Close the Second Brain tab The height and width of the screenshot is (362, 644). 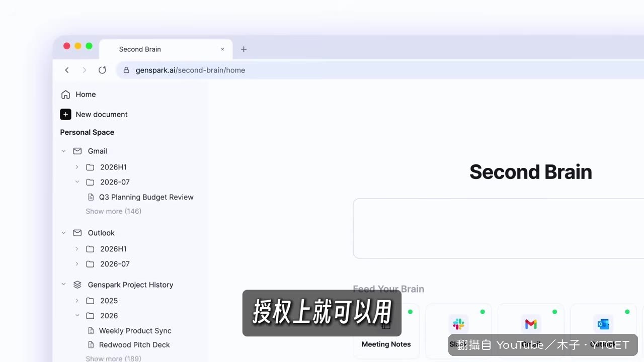222,49
